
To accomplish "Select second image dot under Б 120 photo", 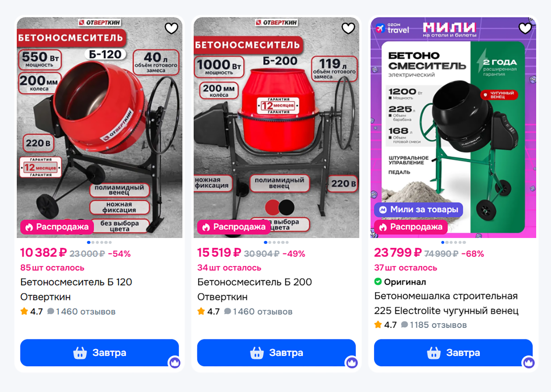I will click(93, 242).
